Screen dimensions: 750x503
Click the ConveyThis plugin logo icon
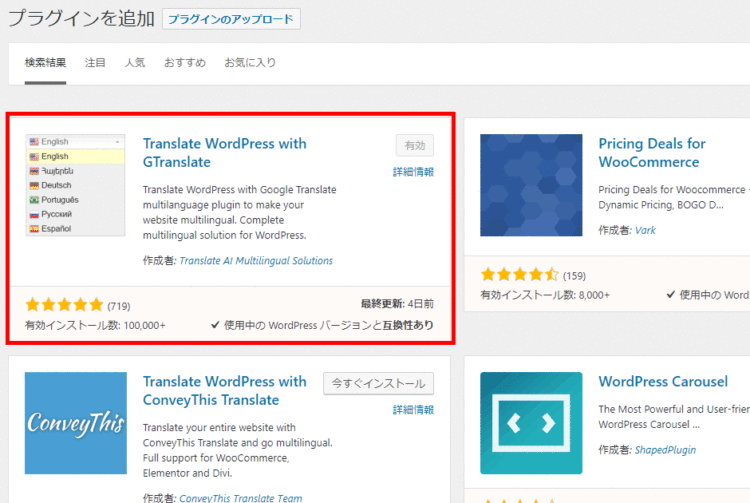[x=75, y=423]
